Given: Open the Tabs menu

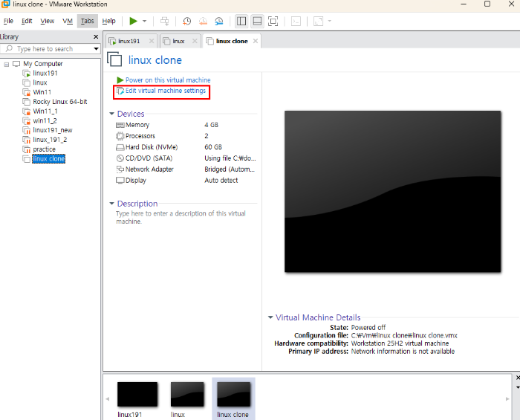Looking at the screenshot, I should coord(87,21).
